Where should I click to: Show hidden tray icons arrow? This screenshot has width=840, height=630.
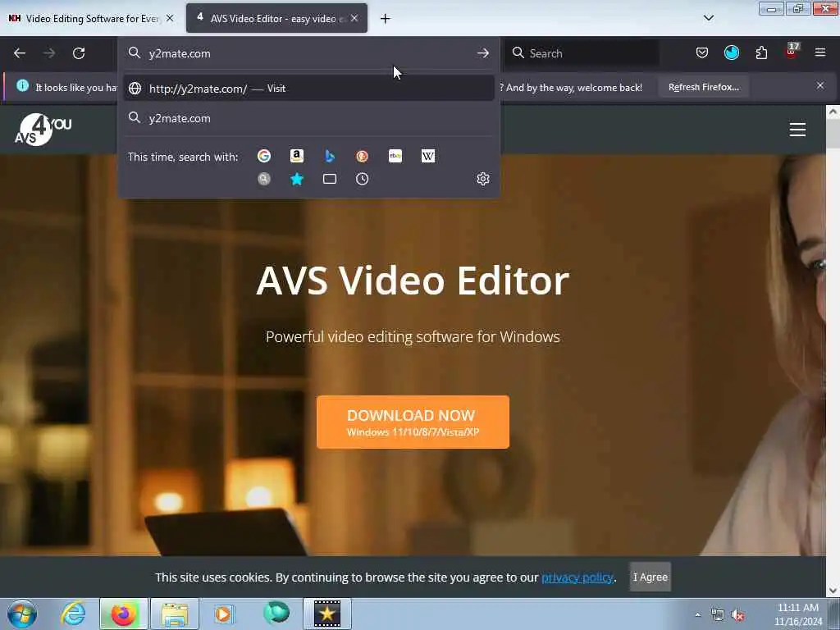(x=697, y=615)
